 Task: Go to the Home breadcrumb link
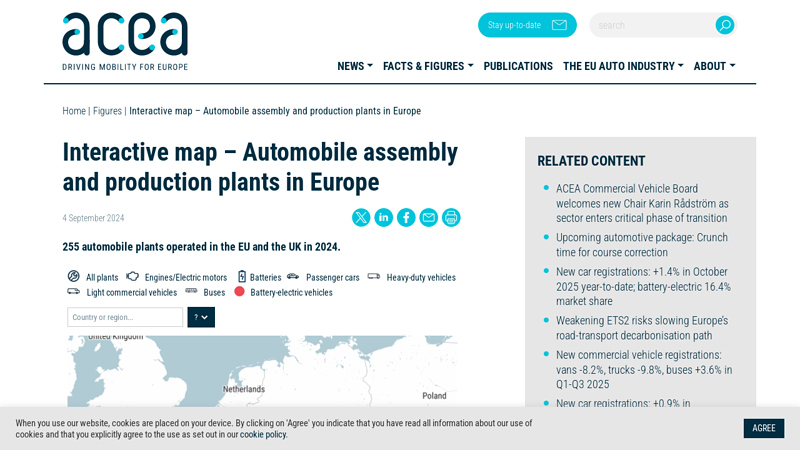click(74, 111)
